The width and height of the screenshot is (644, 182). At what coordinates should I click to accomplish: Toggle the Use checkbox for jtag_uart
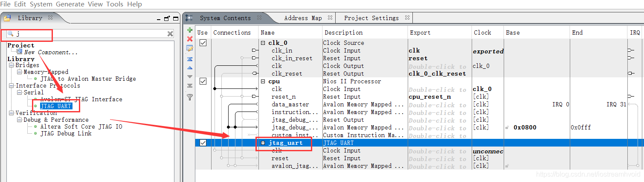pos(203,143)
